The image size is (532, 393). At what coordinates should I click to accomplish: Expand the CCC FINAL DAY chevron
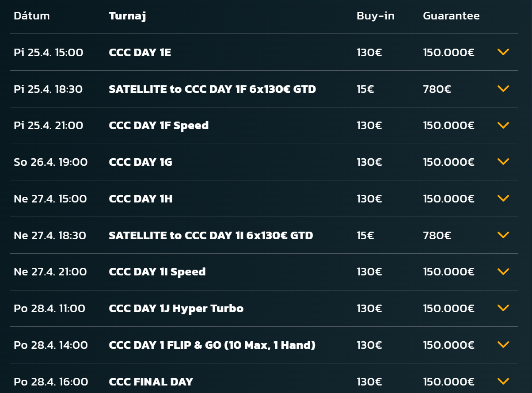[x=503, y=381]
